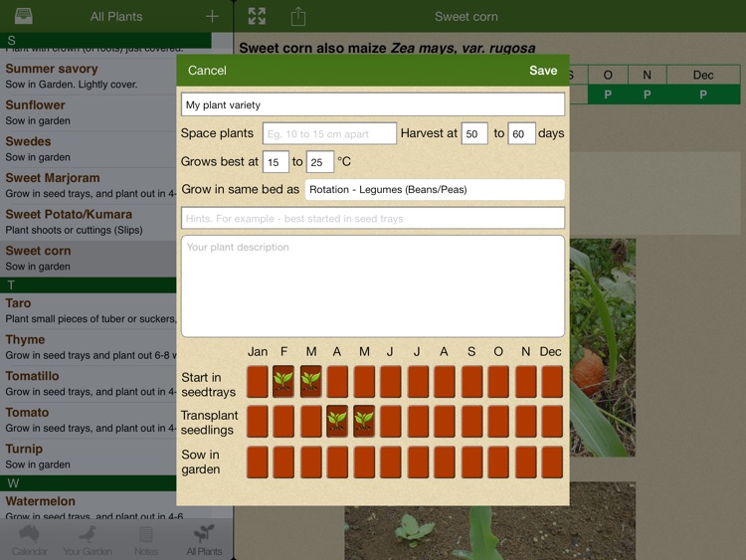Open the inbox tray icon in sidebar header
Screen dimensions: 746x560
(23, 16)
